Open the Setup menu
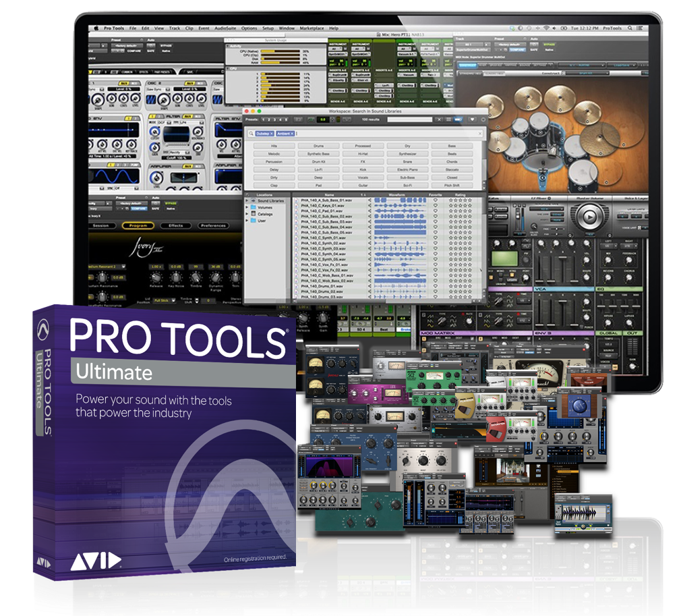The width and height of the screenshot is (681, 616). (x=268, y=28)
